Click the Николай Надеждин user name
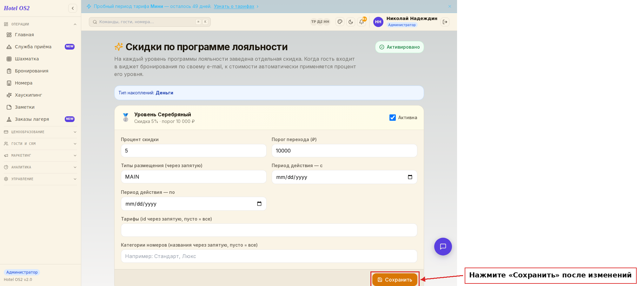The image size is (644, 286). point(412,18)
